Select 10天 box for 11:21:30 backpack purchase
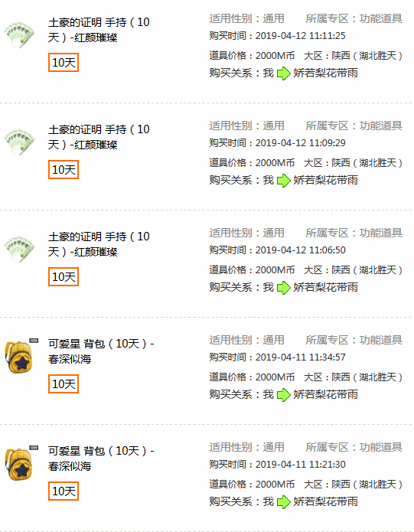The image size is (414, 532). coord(64,491)
